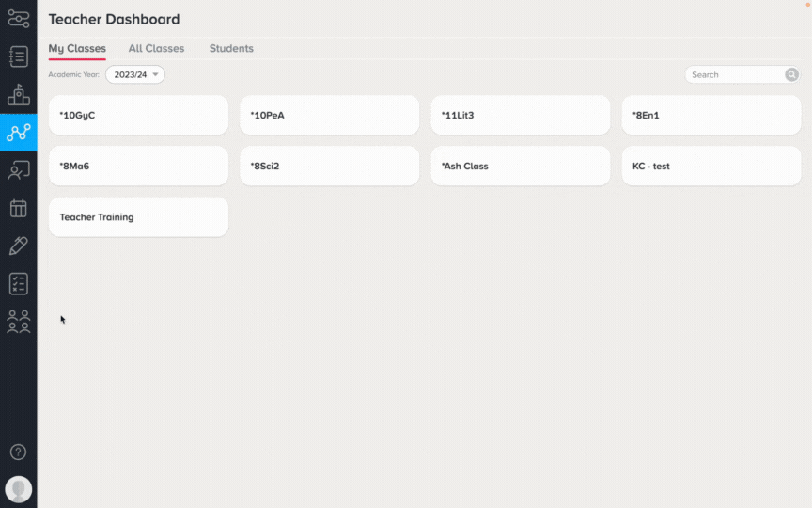
Task: Click the search magnifier button
Action: [791, 74]
